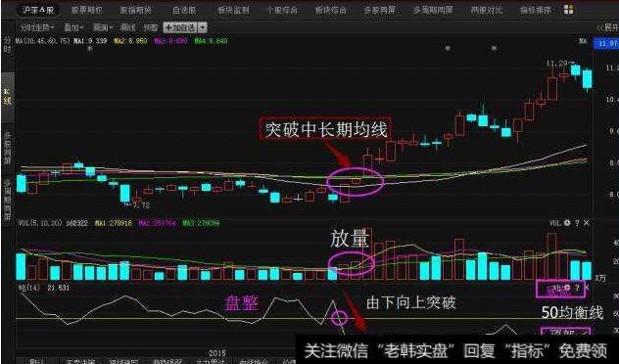Open 两股对比 comparison tab
The height and width of the screenshot is (364, 619).
[487, 10]
